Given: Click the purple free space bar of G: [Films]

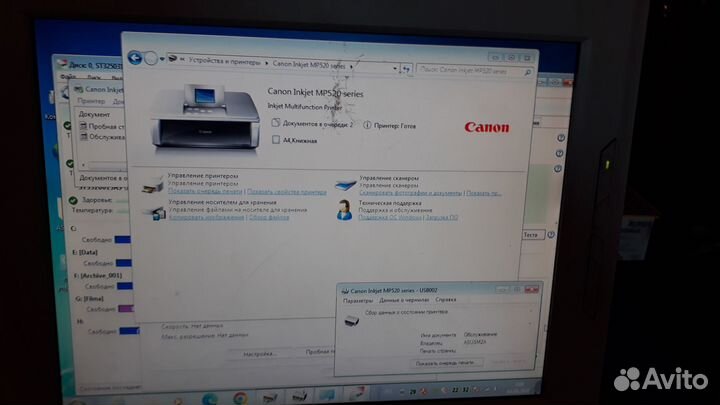Looking at the screenshot, I should [126, 309].
